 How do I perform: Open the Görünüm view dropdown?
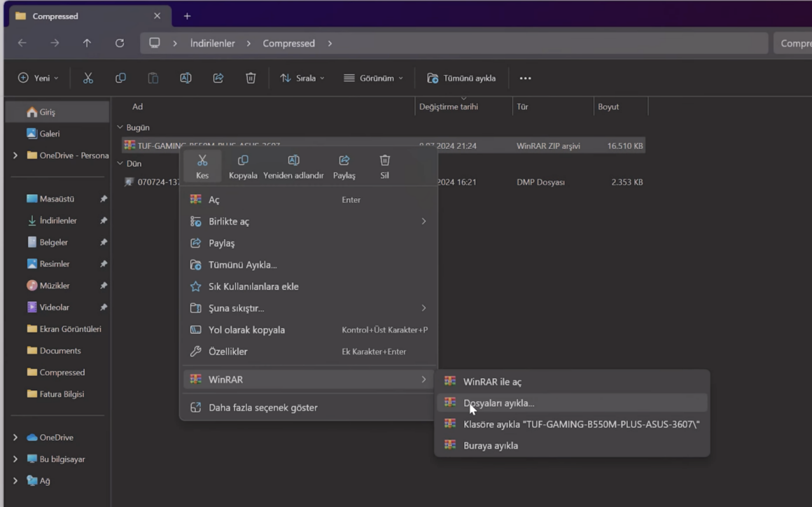[373, 78]
